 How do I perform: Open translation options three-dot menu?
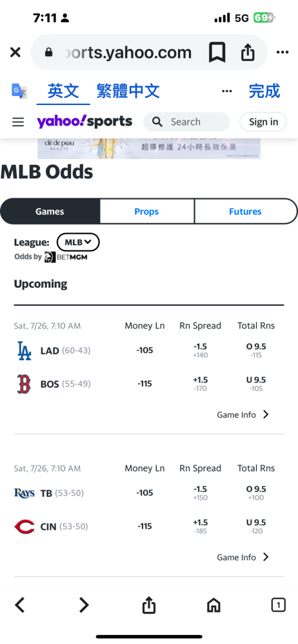tap(227, 91)
